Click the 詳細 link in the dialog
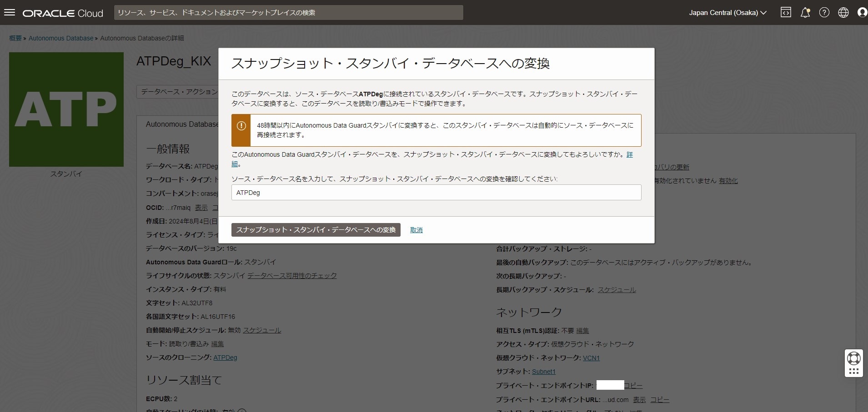This screenshot has height=412, width=868. coord(629,155)
